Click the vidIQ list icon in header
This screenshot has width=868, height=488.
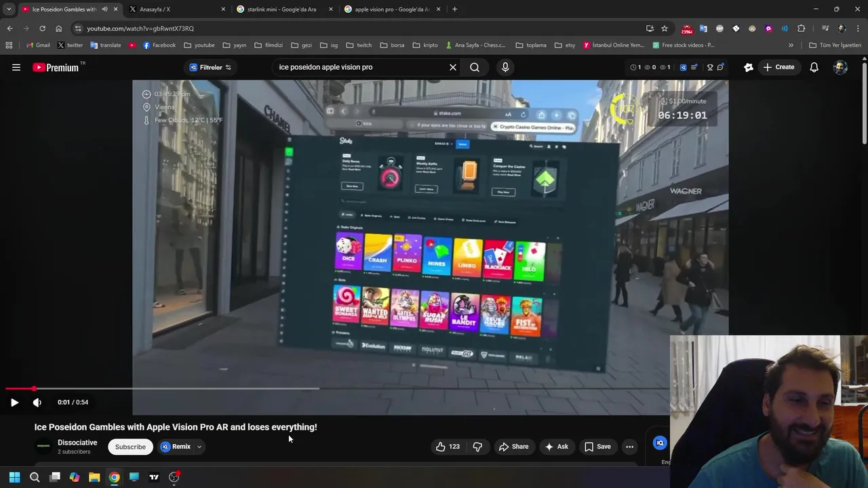(x=694, y=67)
